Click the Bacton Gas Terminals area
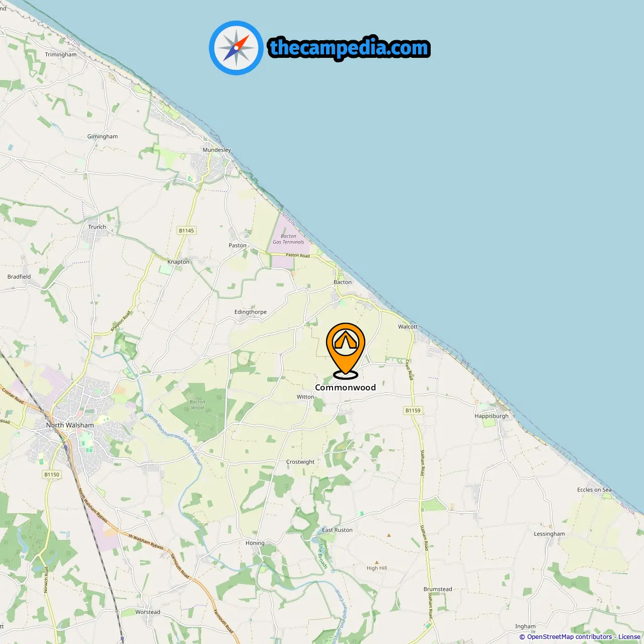 pyautogui.click(x=288, y=238)
